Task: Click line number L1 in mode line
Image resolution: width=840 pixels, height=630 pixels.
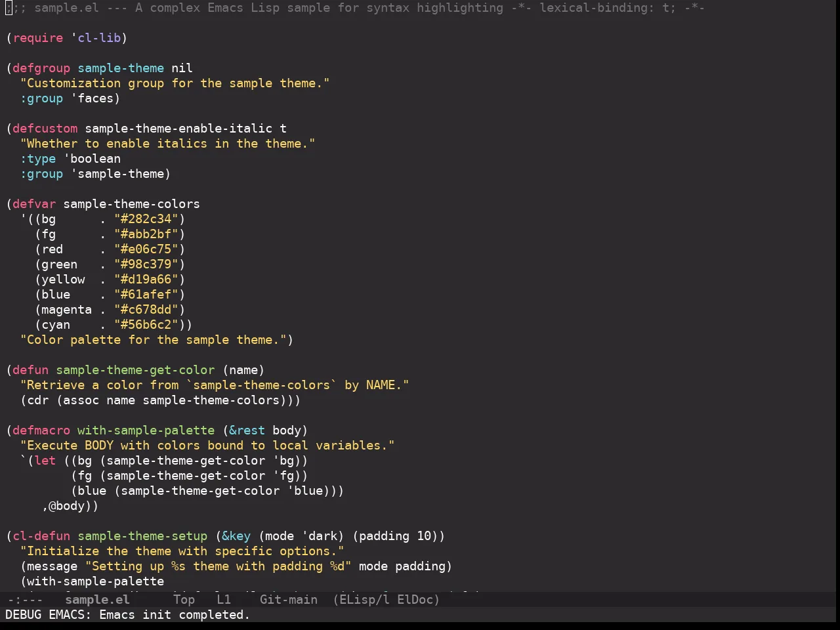Action: 224,600
